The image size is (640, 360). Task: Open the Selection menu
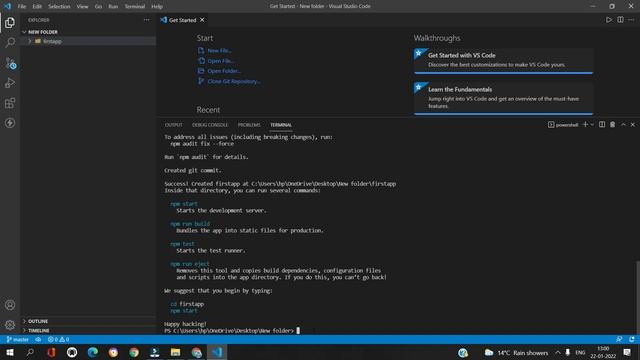pyautogui.click(x=59, y=7)
